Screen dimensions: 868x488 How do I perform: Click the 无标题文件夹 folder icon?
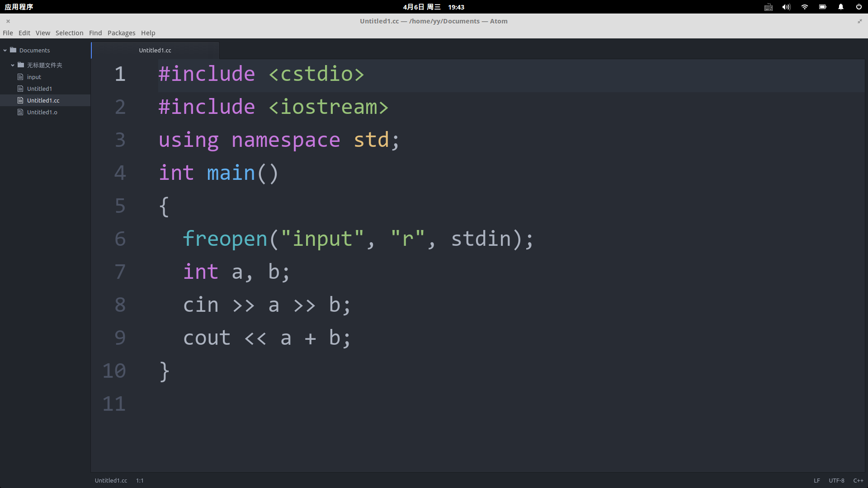21,65
